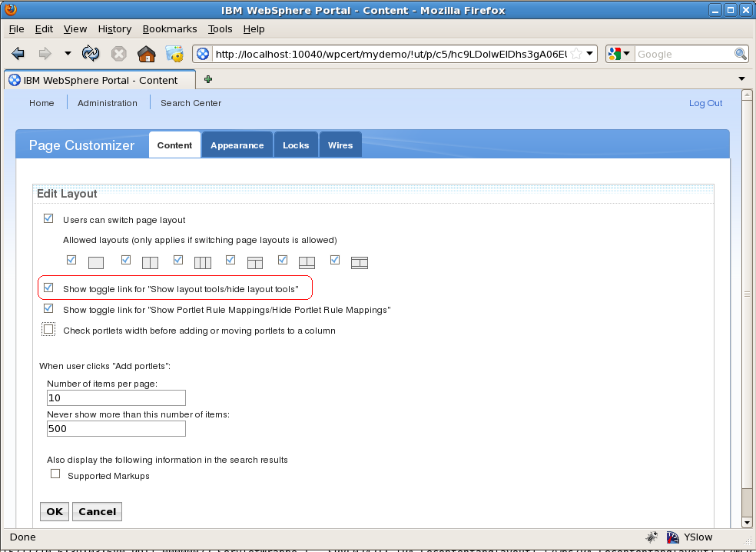Click the Firefox Back arrow button
The width and height of the screenshot is (756, 552).
18,54
